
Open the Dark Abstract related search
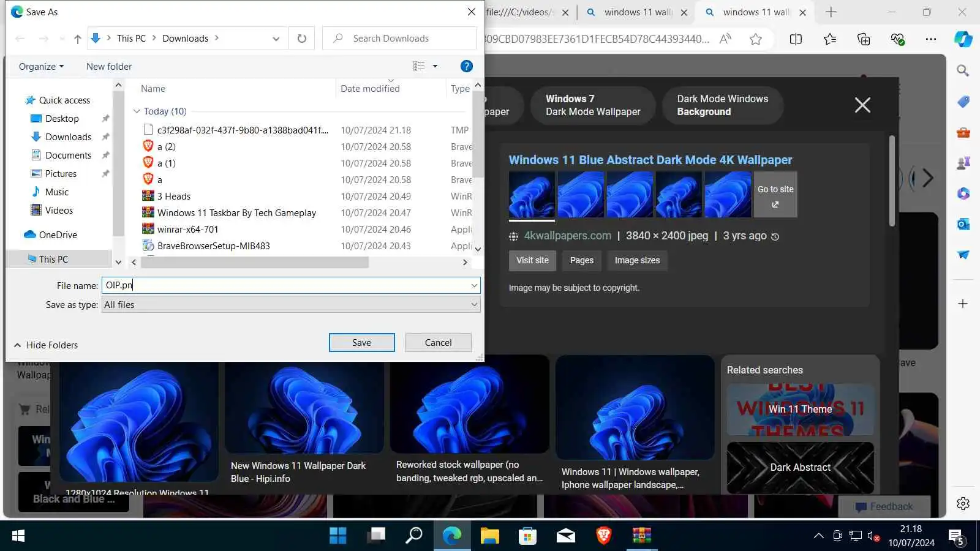tap(800, 468)
